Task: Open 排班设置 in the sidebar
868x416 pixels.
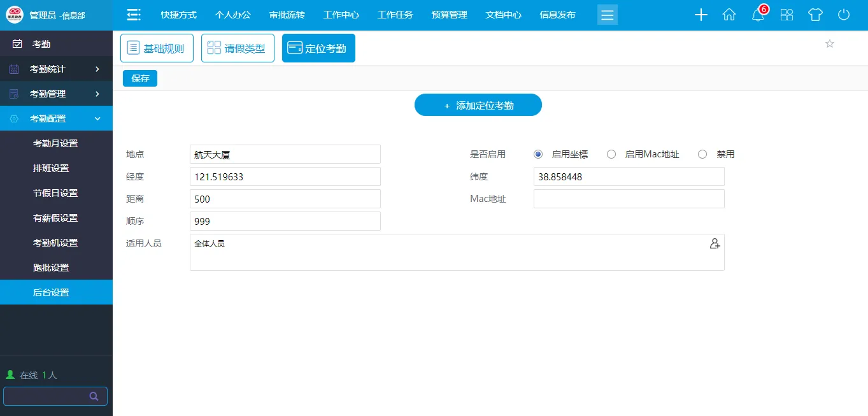Action: (51, 168)
